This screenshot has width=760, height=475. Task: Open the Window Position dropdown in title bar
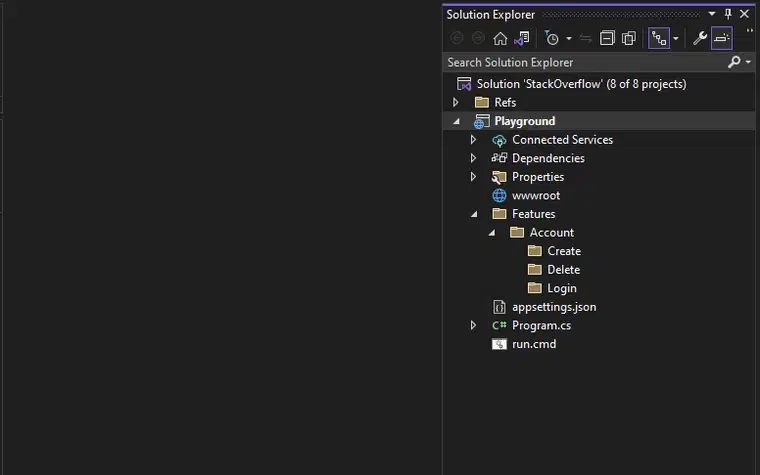tap(712, 14)
